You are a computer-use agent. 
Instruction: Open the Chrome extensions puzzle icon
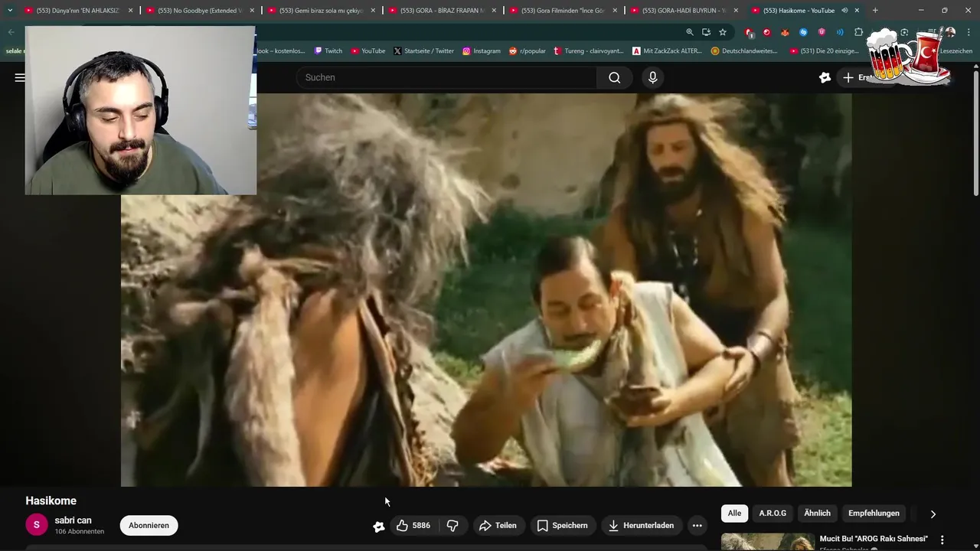[x=858, y=32]
